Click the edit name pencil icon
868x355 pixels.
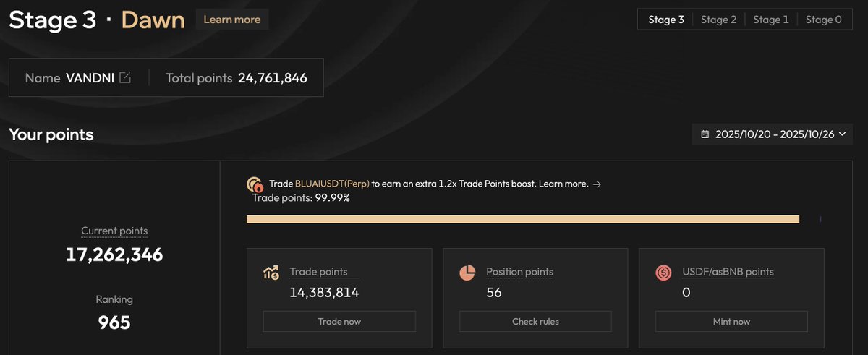[x=125, y=78]
